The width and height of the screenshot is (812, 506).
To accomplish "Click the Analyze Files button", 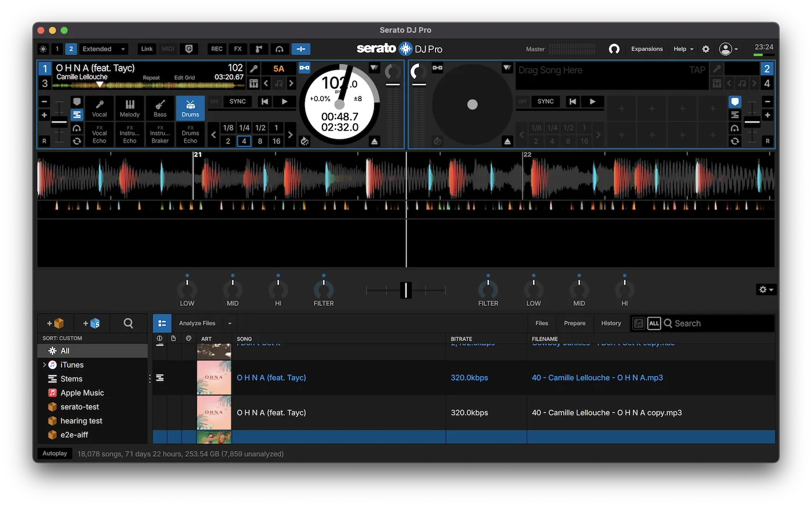I will click(197, 323).
